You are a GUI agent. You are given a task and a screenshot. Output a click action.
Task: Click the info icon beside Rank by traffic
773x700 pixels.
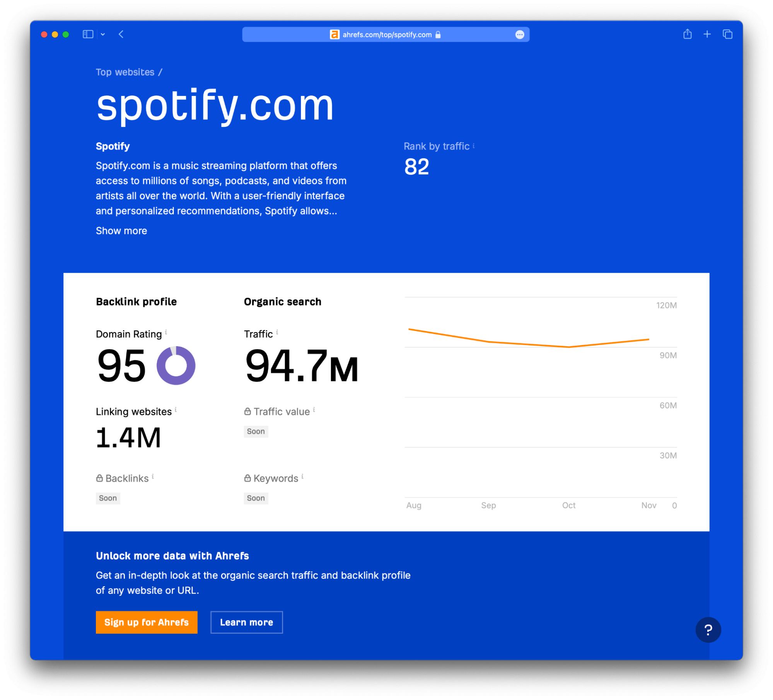[x=473, y=146]
